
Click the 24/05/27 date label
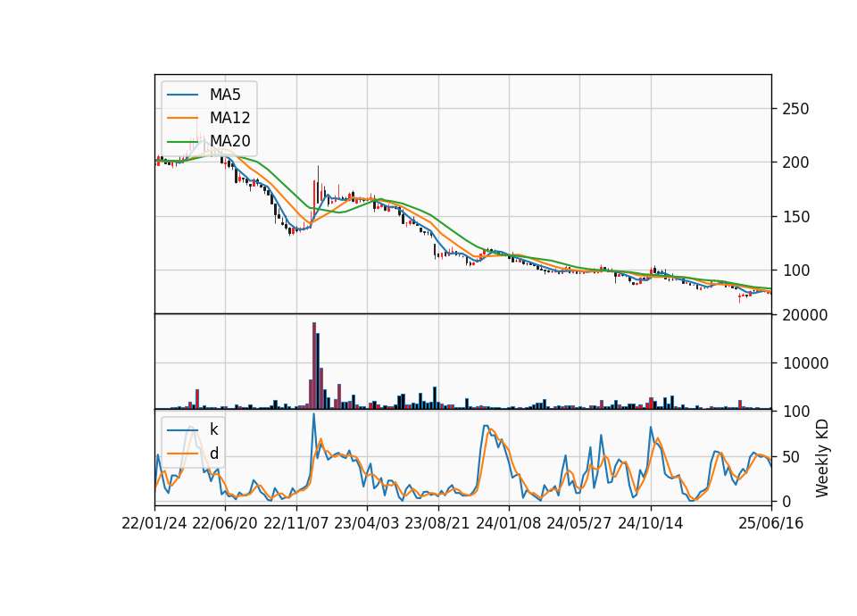click(578, 524)
